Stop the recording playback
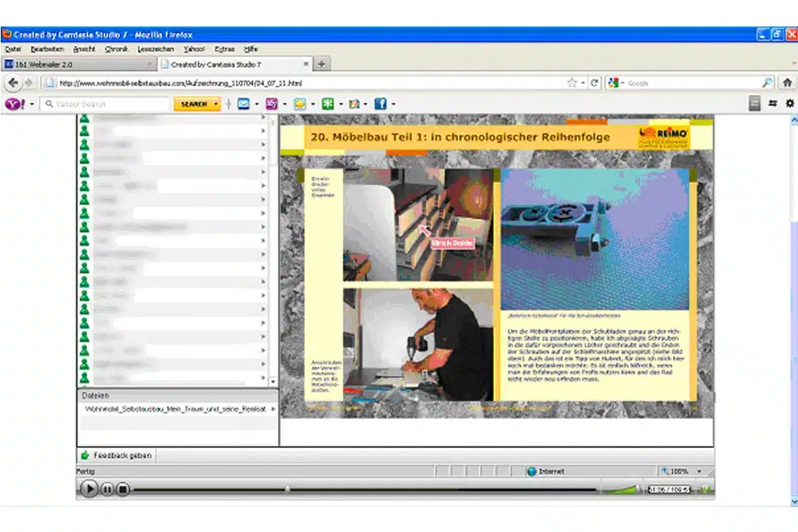The width and height of the screenshot is (798, 532). coord(122,489)
